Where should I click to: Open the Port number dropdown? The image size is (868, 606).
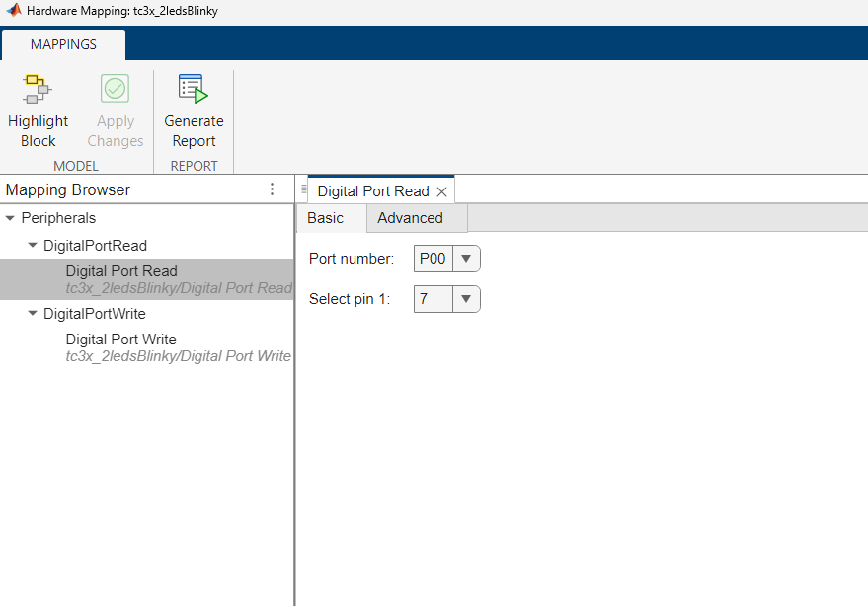[x=465, y=260]
